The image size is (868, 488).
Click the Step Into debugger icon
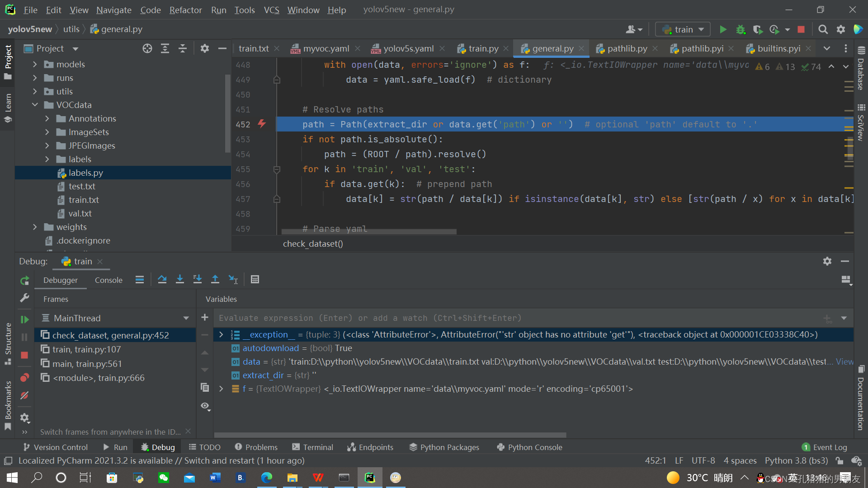click(179, 280)
